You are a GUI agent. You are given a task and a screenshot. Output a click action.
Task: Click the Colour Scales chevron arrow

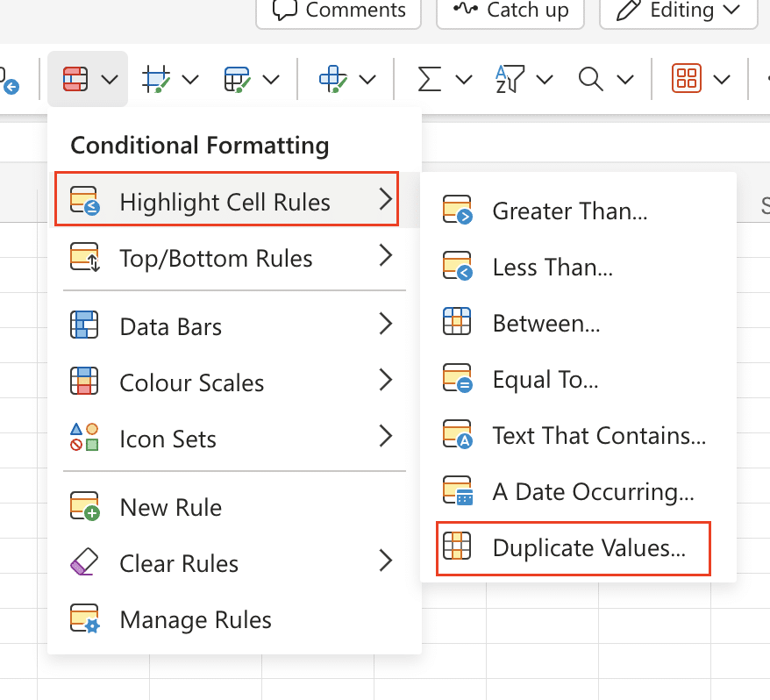tap(386, 380)
